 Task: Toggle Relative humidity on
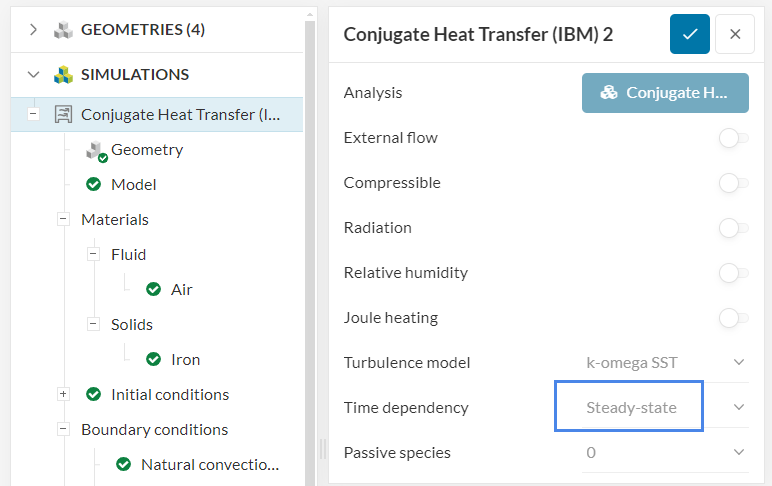(x=733, y=273)
